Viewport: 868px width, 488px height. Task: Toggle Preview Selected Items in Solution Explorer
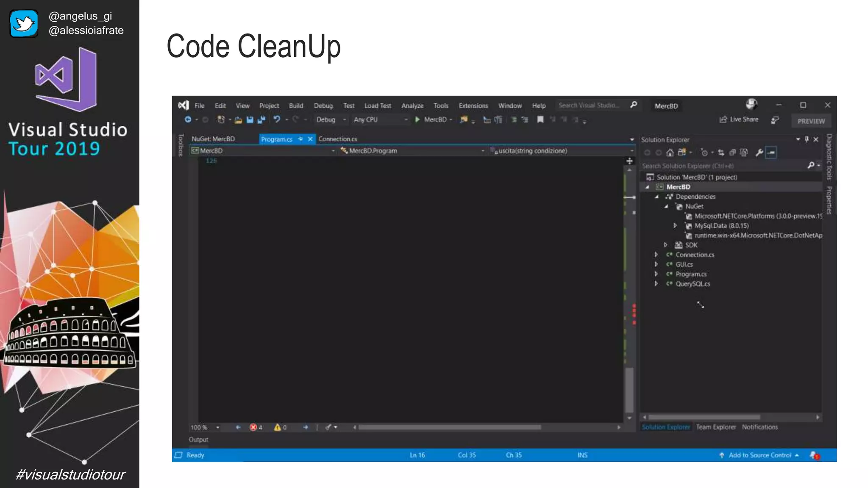click(771, 152)
